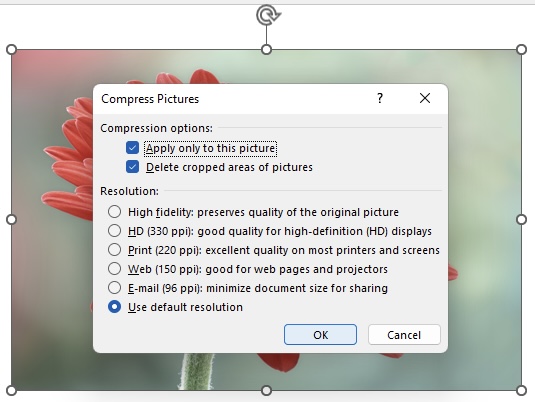Uncheck Apply only to this picture
Viewport: 535px width, 402px height.
[x=132, y=148]
